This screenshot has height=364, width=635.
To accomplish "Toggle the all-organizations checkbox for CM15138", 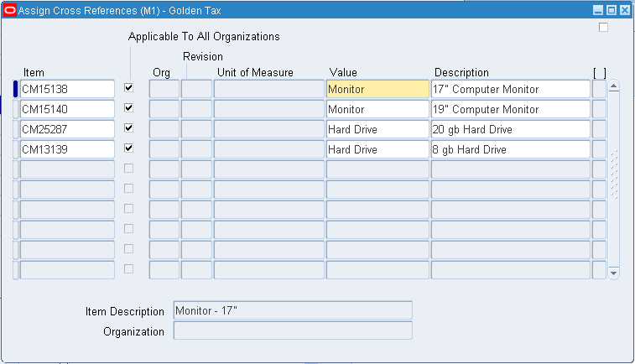I will [x=128, y=88].
